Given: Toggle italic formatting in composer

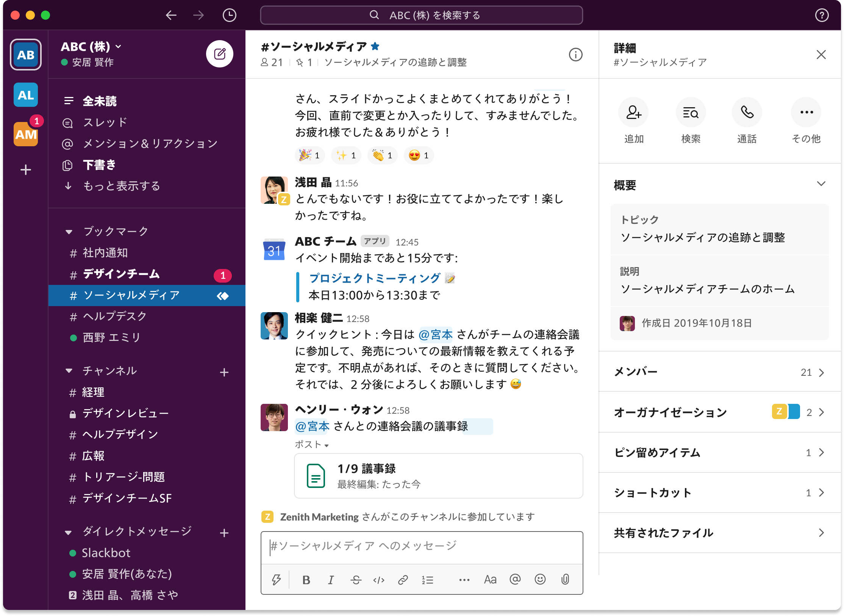Looking at the screenshot, I should pos(331,580).
